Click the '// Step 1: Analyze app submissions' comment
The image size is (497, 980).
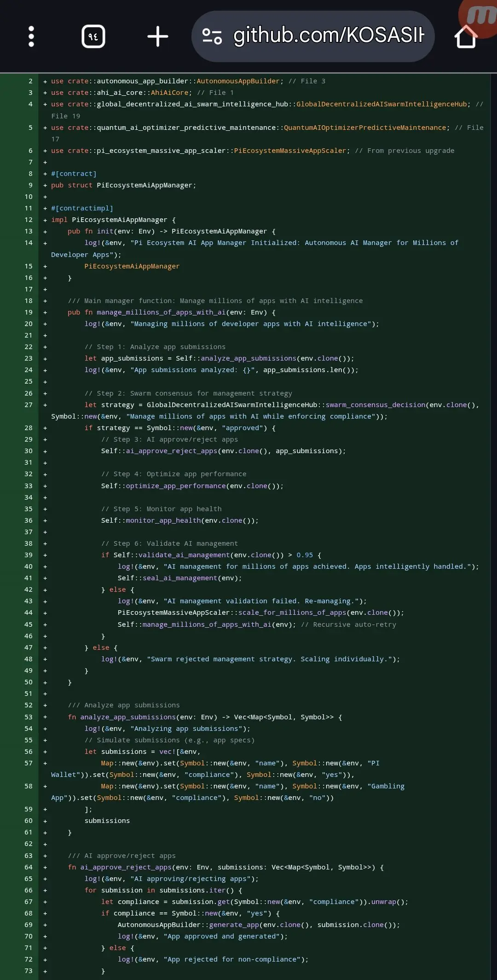click(155, 347)
